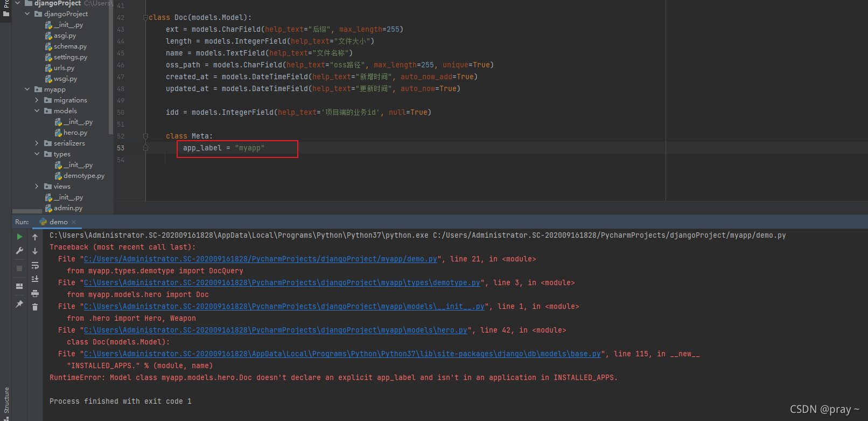Click the folder icon beside types
868x421 pixels.
tap(48, 154)
